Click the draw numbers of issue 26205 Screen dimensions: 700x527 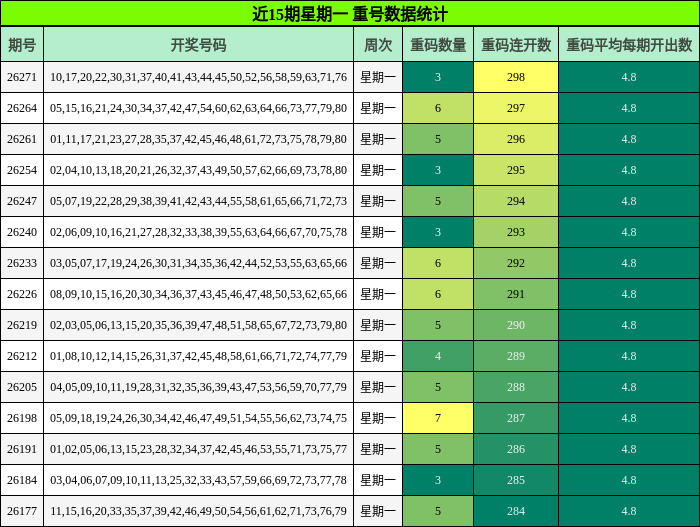[x=199, y=387]
